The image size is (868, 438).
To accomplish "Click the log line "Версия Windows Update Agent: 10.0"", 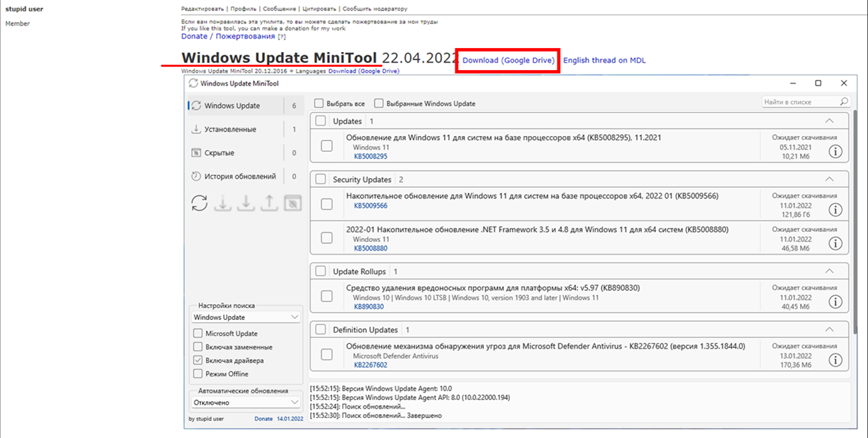I will tap(381, 387).
